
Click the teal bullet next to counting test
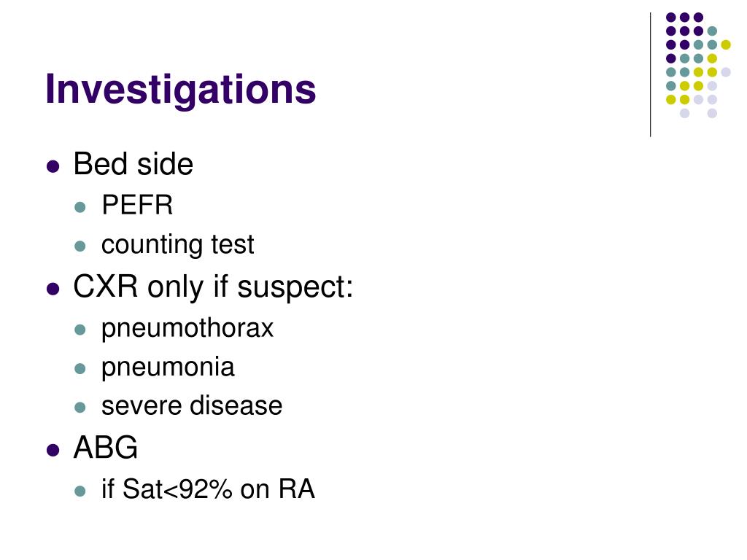coord(80,246)
